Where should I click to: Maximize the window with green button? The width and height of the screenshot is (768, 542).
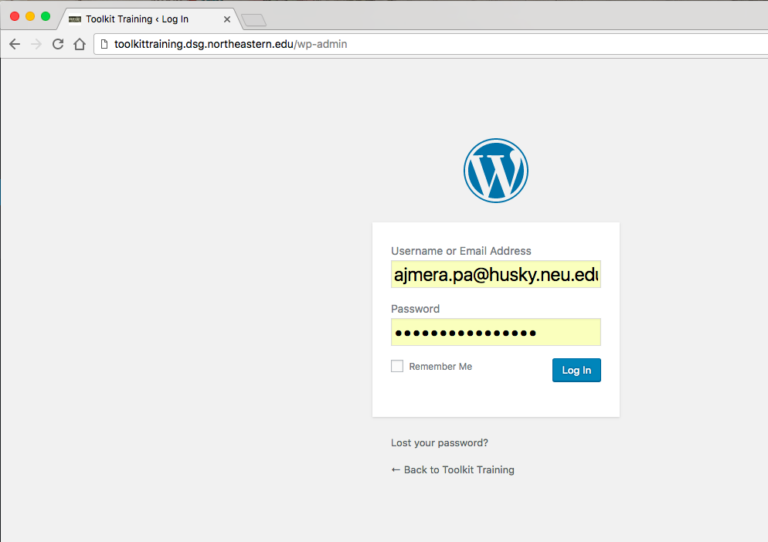(45, 16)
